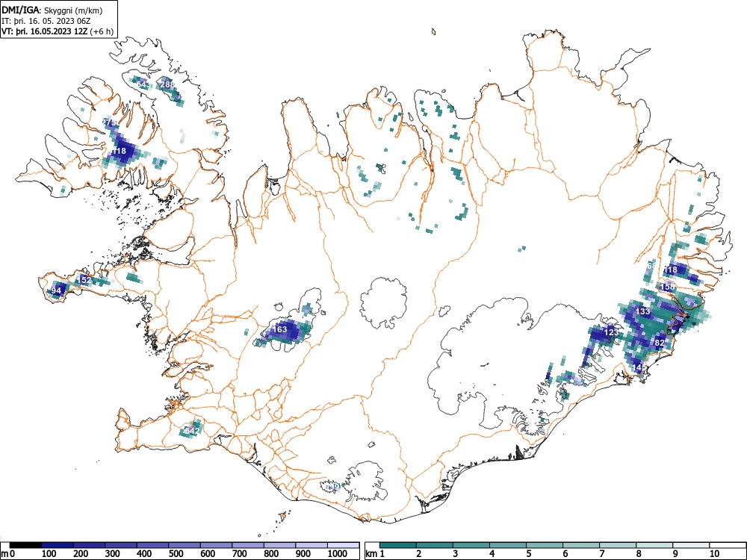Click the 94 value on Snæfellsnes tip
This screenshot has width=747, height=560.
(x=56, y=290)
